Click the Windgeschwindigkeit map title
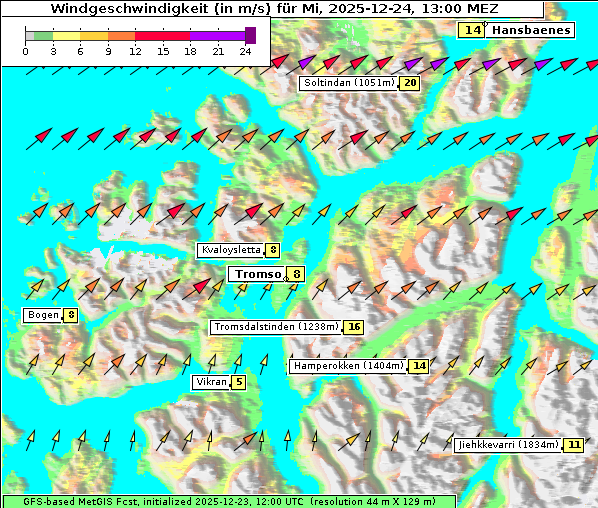598x508 pixels. coord(274,8)
